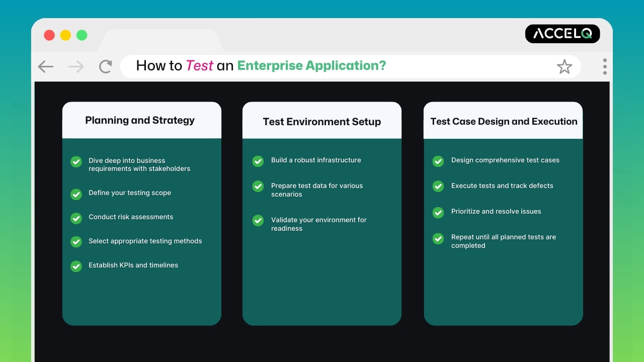Expand the 'Test Environment Setup' card
The width and height of the screenshot is (644, 362).
point(321,121)
